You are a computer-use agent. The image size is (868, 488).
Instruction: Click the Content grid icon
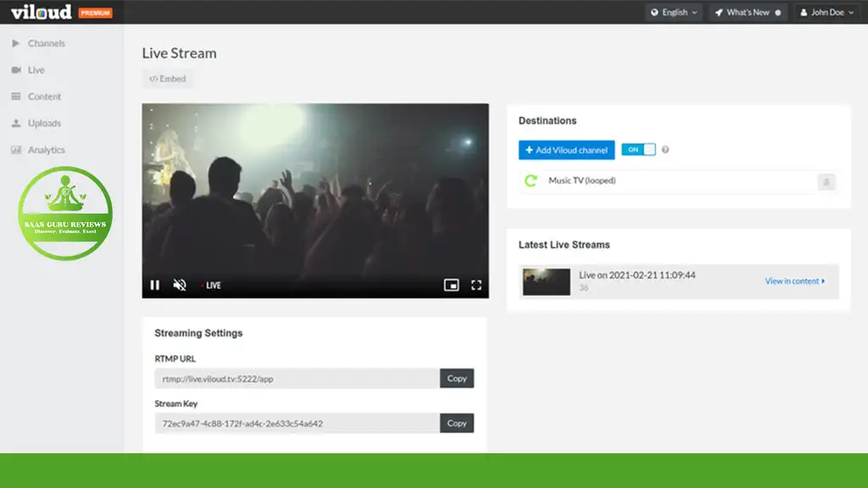16,97
